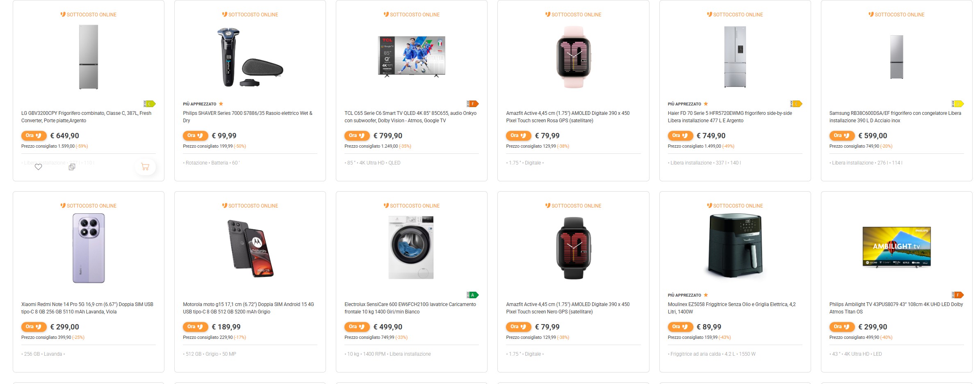Click star icon beside Philips Shaver's Più Apprezzato
This screenshot has height=384, width=980.
pyautogui.click(x=221, y=104)
